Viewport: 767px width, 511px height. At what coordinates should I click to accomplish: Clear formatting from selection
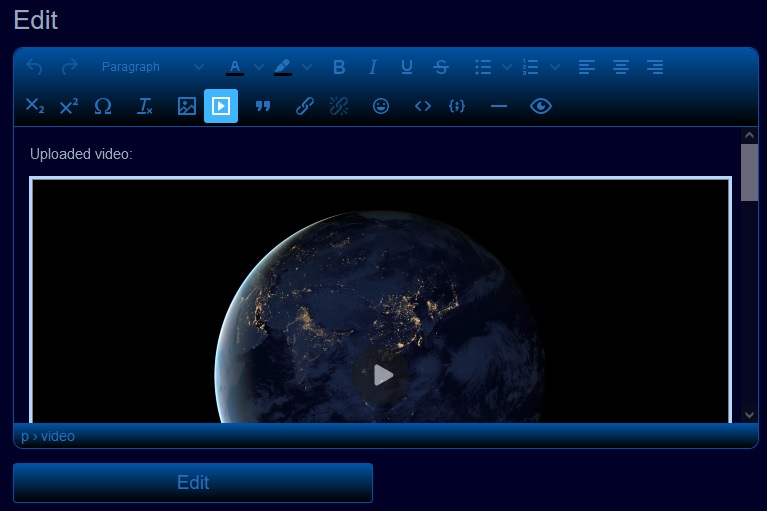point(144,106)
